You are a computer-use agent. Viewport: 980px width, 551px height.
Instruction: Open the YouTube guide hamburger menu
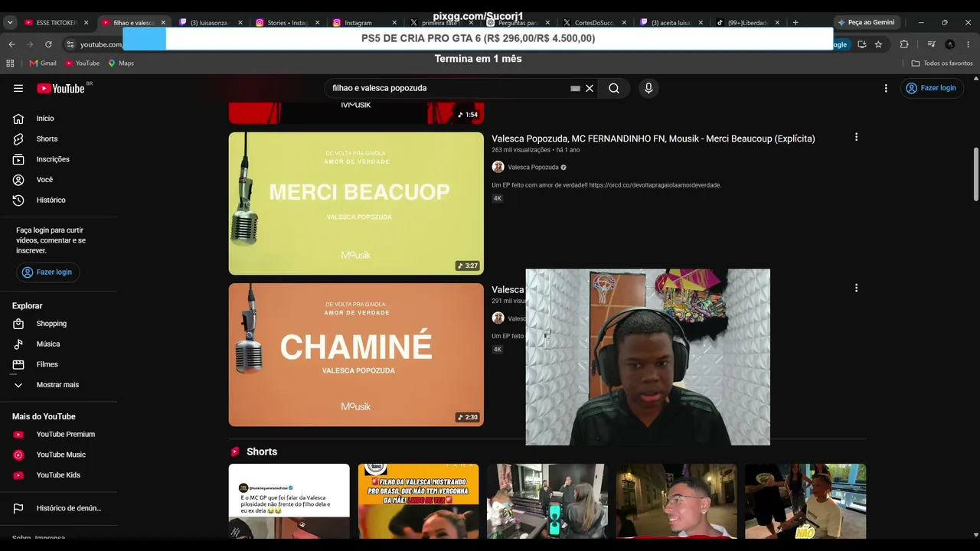18,88
